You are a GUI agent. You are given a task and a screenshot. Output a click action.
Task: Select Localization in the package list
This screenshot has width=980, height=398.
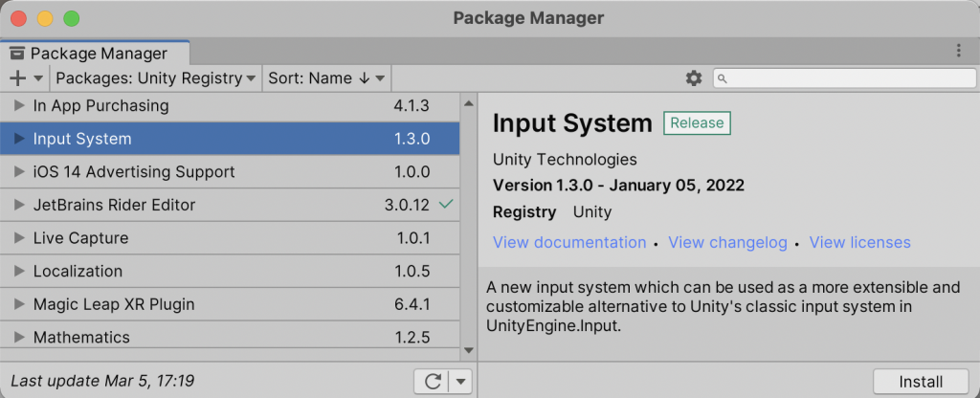click(x=78, y=272)
